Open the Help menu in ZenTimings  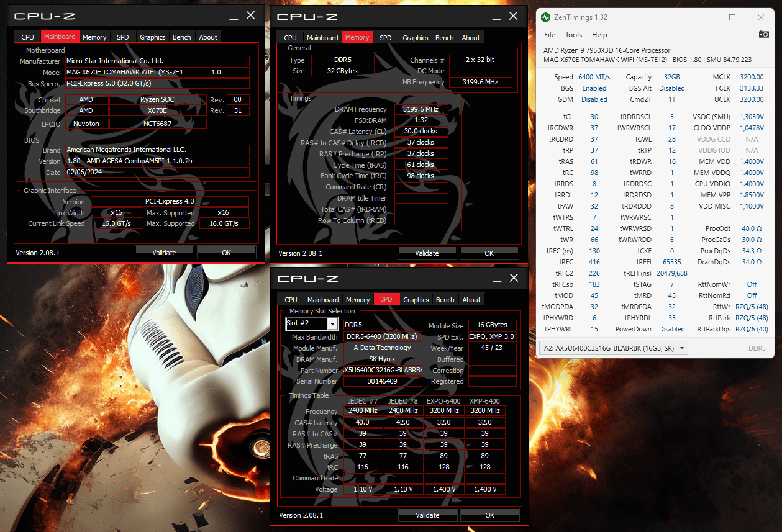[599, 35]
